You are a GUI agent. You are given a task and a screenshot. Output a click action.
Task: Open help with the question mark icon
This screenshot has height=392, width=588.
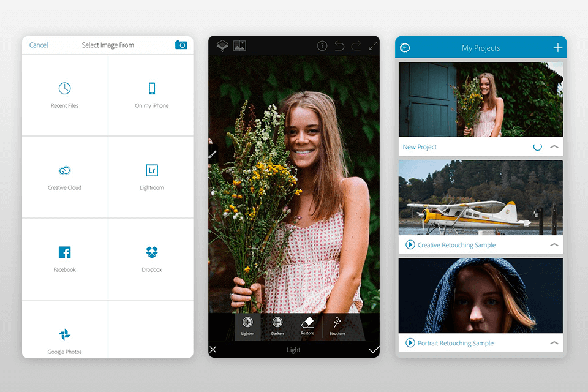point(322,45)
